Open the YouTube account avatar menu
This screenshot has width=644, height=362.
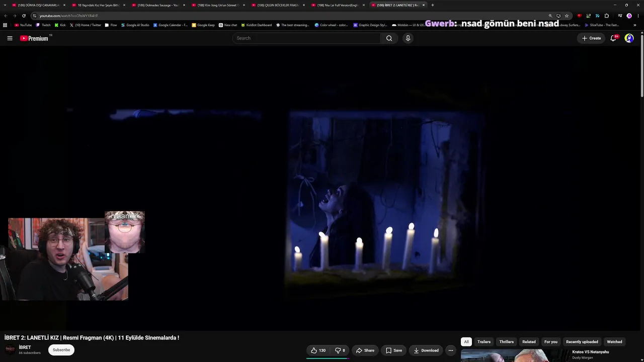coord(629,38)
